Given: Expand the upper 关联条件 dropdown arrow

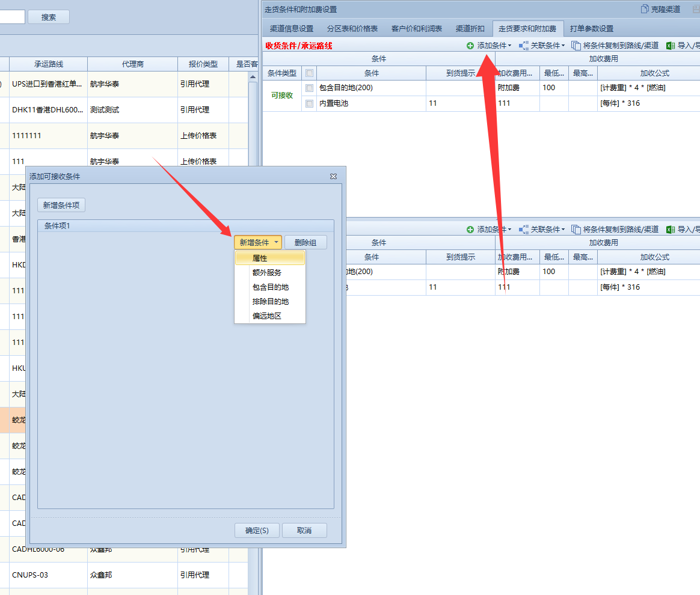Looking at the screenshot, I should (x=563, y=46).
